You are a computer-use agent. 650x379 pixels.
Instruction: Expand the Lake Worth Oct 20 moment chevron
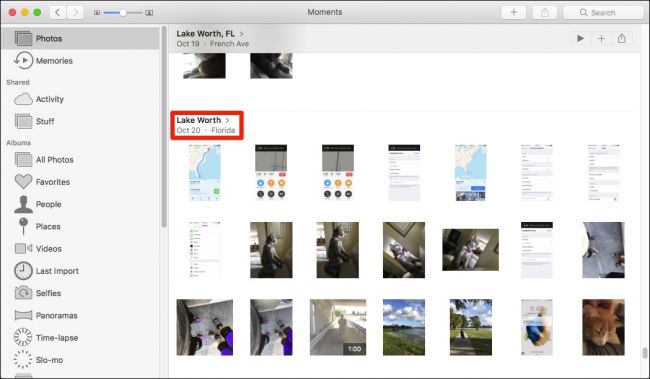(x=228, y=120)
